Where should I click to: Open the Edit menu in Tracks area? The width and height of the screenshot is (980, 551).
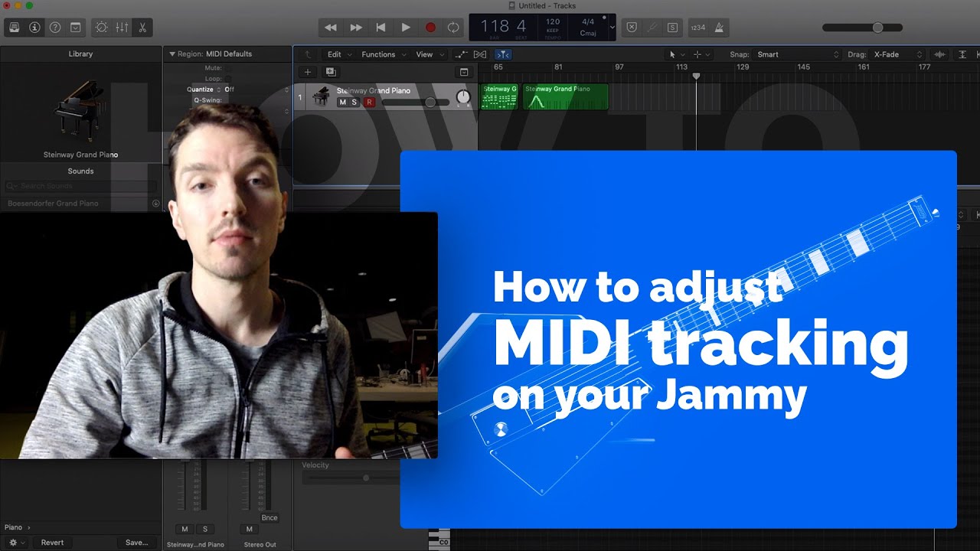(x=338, y=54)
